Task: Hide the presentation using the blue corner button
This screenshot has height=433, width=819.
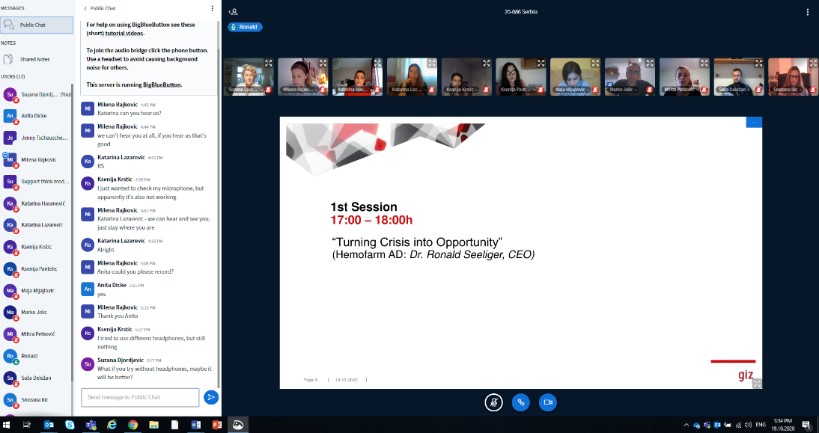Action: [x=754, y=122]
